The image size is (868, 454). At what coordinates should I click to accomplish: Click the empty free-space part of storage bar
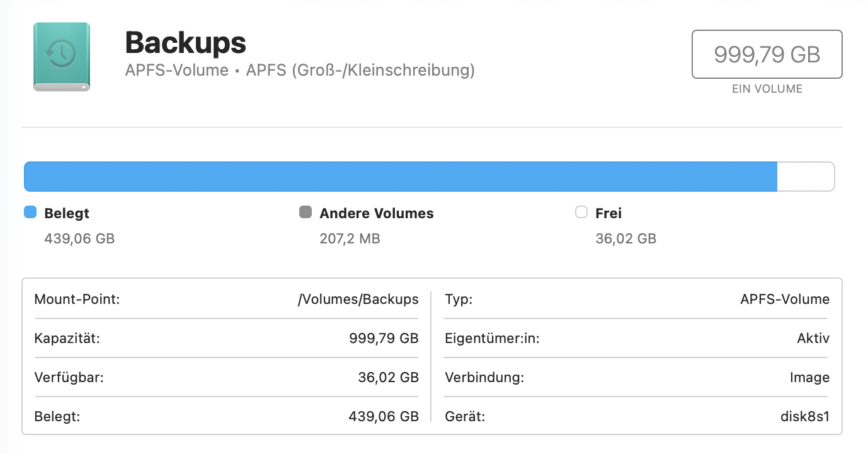[805, 177]
